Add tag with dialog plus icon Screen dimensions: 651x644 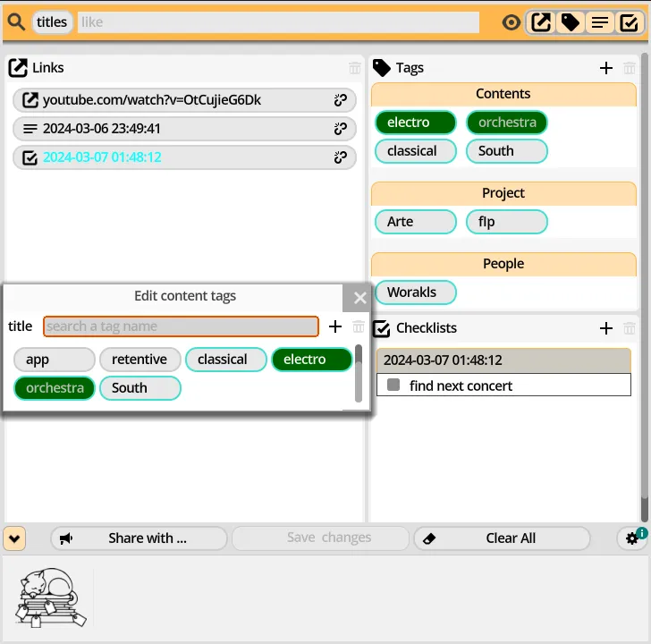click(335, 326)
